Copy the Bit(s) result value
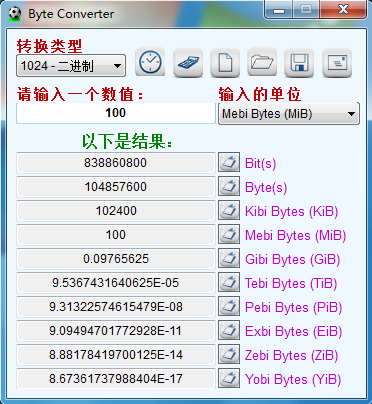This screenshot has width=372, height=404. click(229, 162)
